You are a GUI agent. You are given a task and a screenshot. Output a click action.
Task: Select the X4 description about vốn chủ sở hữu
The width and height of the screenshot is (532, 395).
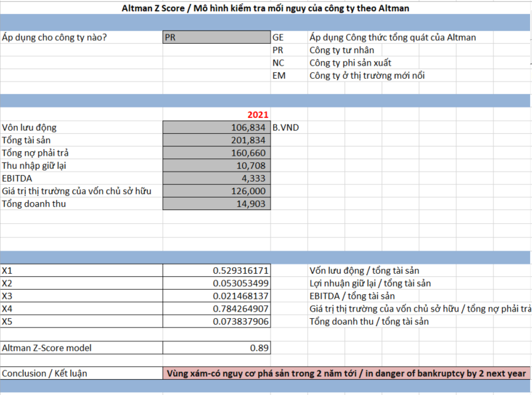[x=421, y=309]
